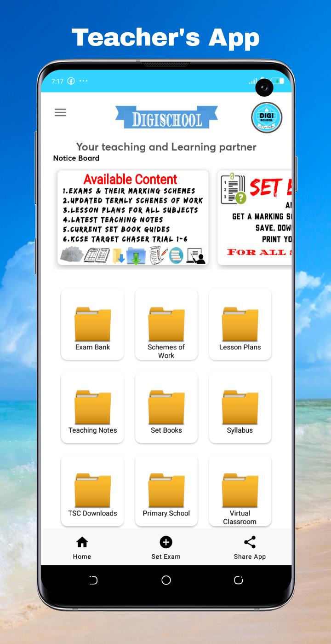The height and width of the screenshot is (644, 331).
Task: Open the Virtual Classroom folder
Action: (240, 490)
